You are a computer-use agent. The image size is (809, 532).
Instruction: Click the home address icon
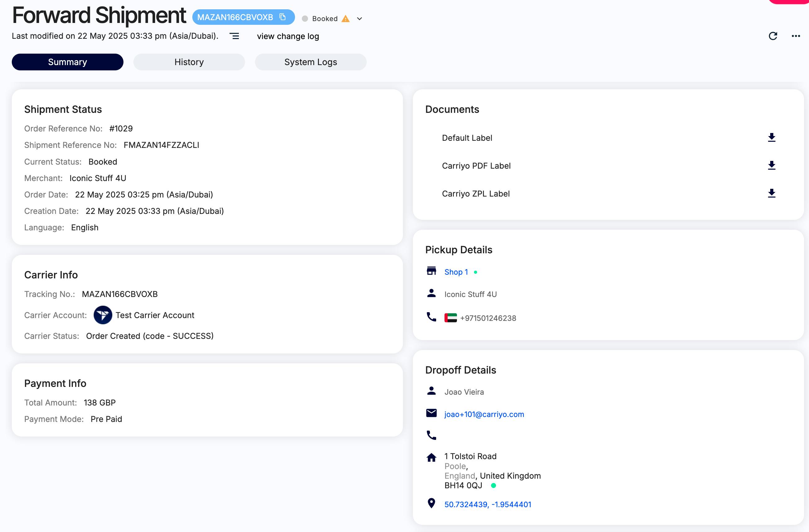click(431, 458)
